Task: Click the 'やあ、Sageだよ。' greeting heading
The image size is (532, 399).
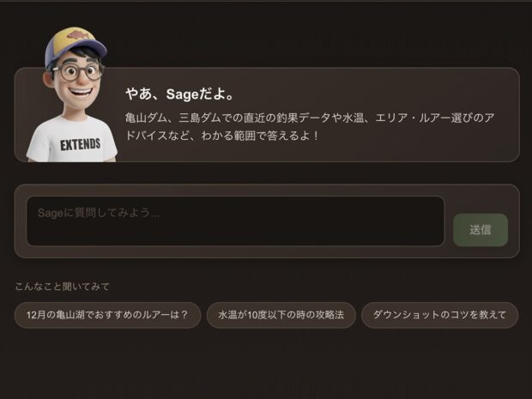Action: click(x=180, y=94)
